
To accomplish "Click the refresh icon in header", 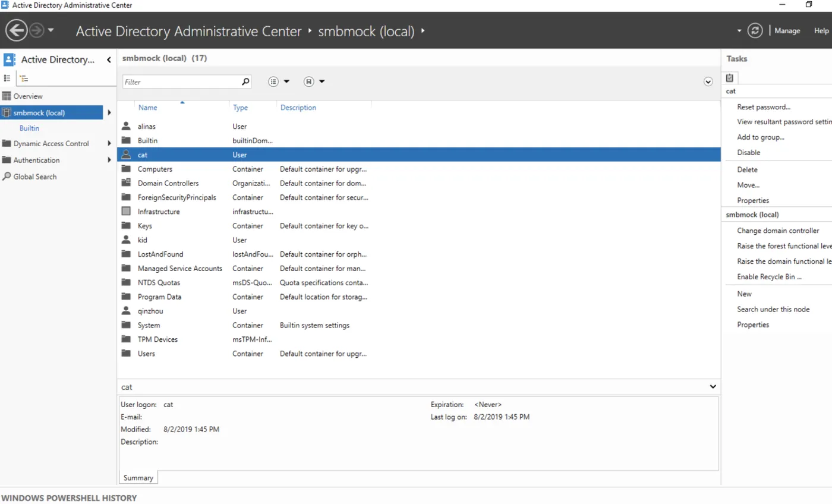I will pyautogui.click(x=755, y=30).
